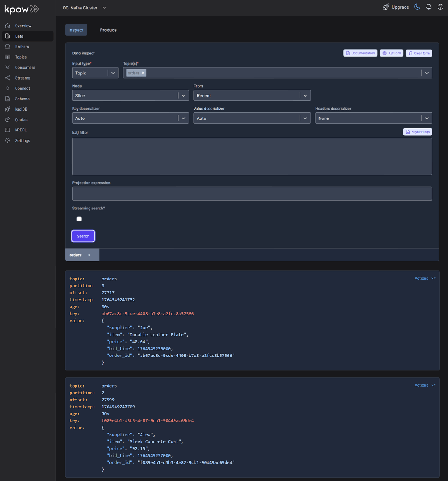Click the Clear form button

coord(419,53)
